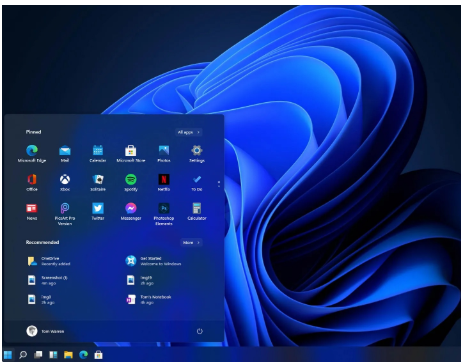Open the power options button
The height and width of the screenshot is (364, 461).
(200, 331)
